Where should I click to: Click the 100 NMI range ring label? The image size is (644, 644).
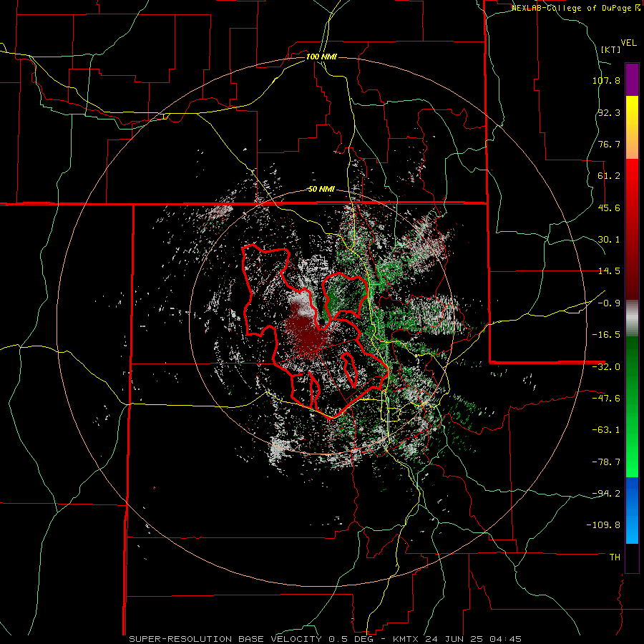[x=321, y=57]
